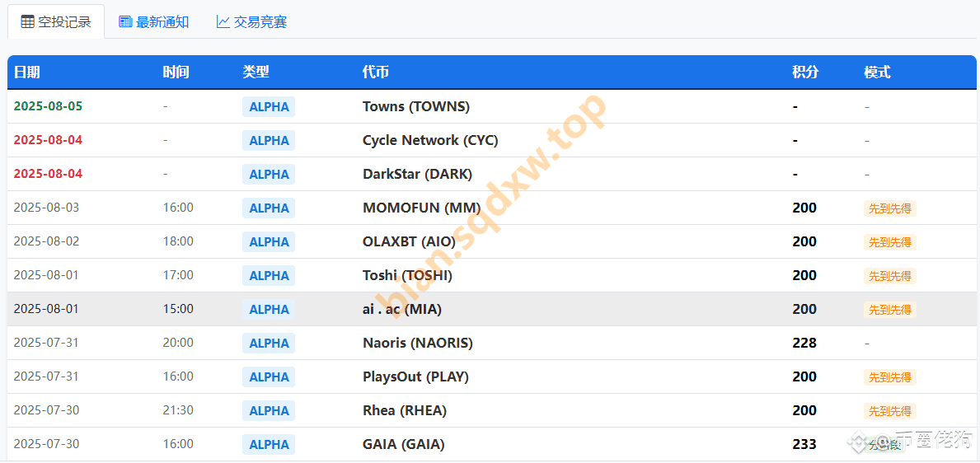The height and width of the screenshot is (463, 980).
Task: Click the ALPHA badge in the Toshi row
Action: (x=269, y=275)
